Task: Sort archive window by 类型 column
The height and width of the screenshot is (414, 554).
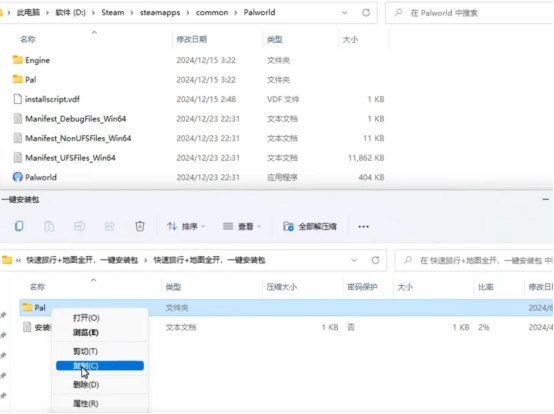Action: pyautogui.click(x=173, y=287)
